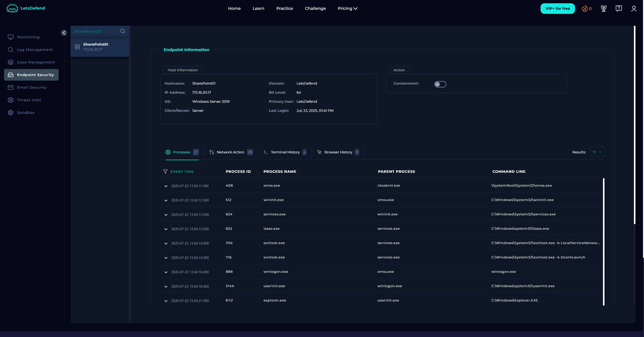
Task: Expand svchost.exe 704 process row
Action: [166, 244]
